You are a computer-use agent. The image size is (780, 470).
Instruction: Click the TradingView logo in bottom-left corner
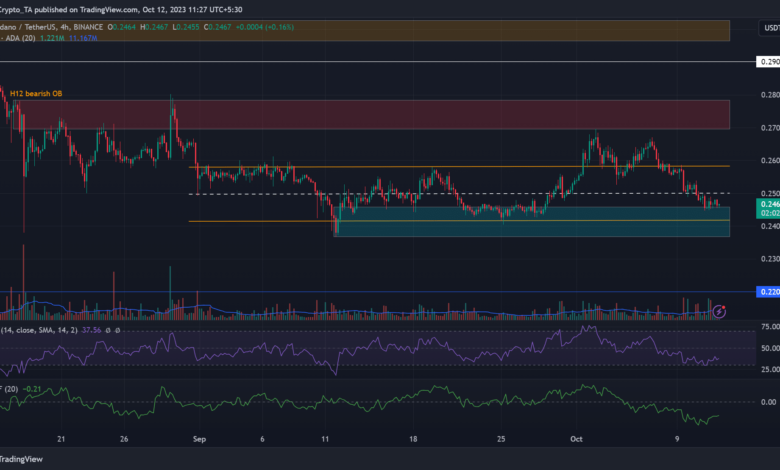[x=20, y=460]
